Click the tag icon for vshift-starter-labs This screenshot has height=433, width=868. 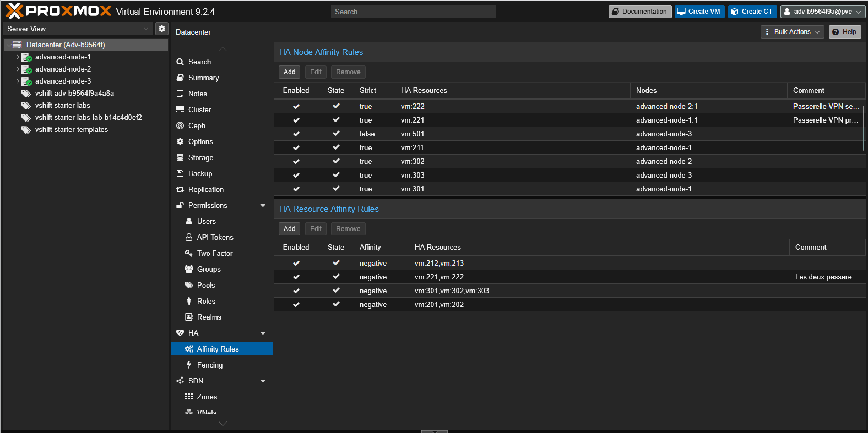pyautogui.click(x=26, y=106)
